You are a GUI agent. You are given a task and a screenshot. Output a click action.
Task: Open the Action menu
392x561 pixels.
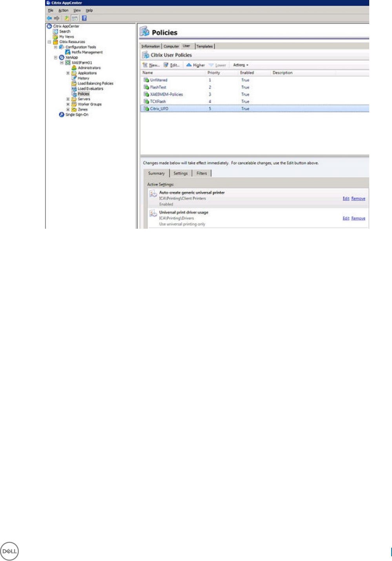(63, 11)
